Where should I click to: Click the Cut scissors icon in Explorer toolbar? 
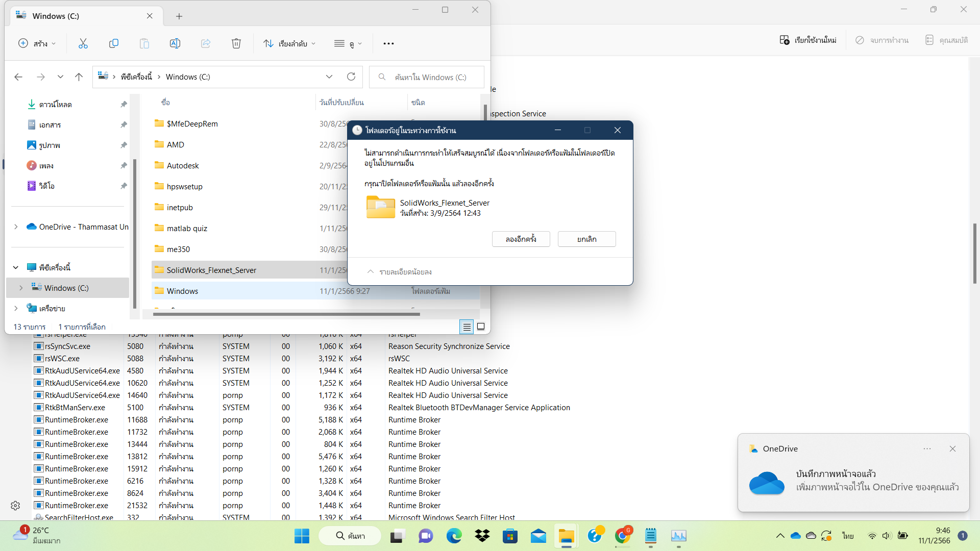(83, 43)
